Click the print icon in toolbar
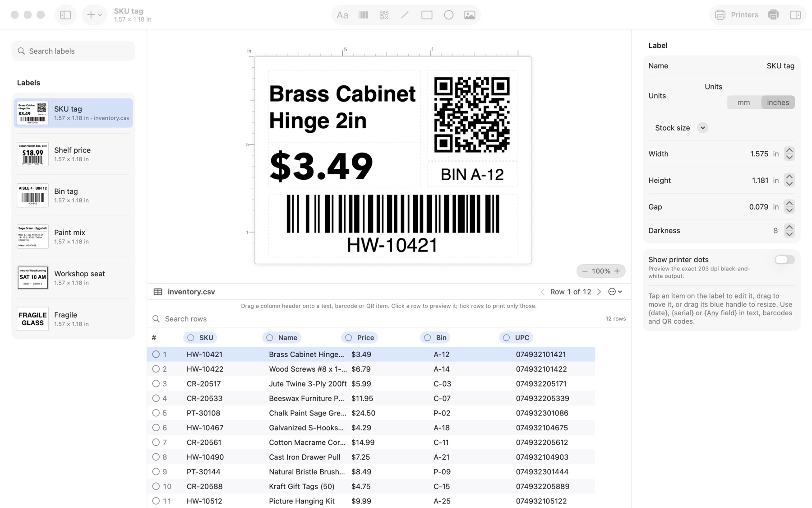Image resolution: width=812 pixels, height=508 pixels. point(773,15)
